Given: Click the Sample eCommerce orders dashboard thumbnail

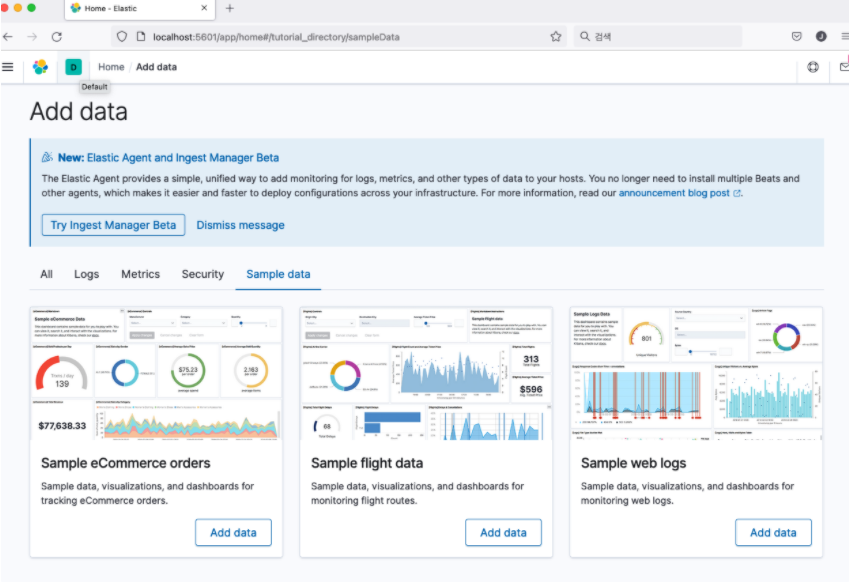Looking at the screenshot, I should pos(156,374).
